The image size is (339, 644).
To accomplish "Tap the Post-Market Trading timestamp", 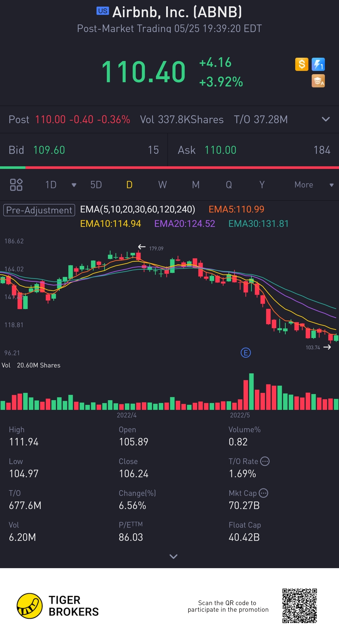I will click(169, 29).
